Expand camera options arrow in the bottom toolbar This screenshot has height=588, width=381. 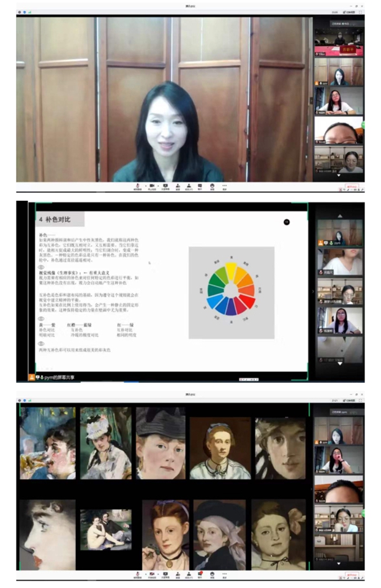[x=158, y=574]
